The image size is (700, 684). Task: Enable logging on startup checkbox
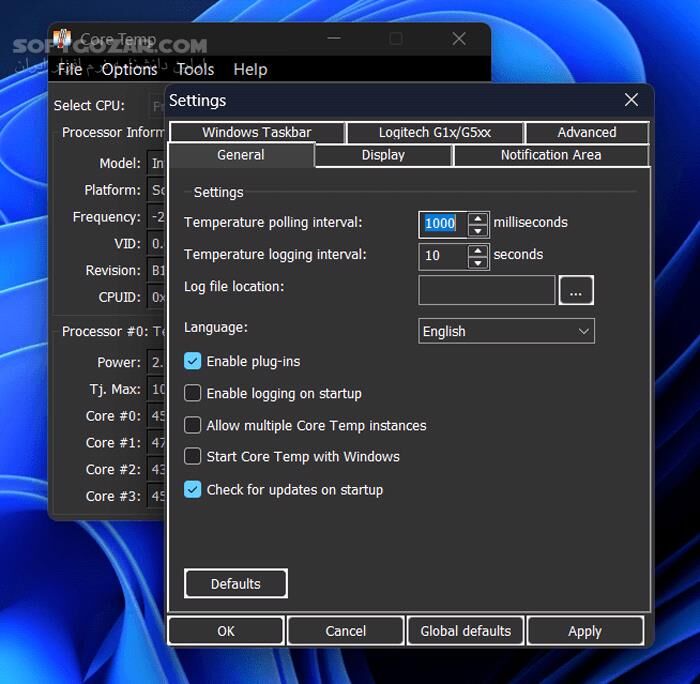coord(193,393)
